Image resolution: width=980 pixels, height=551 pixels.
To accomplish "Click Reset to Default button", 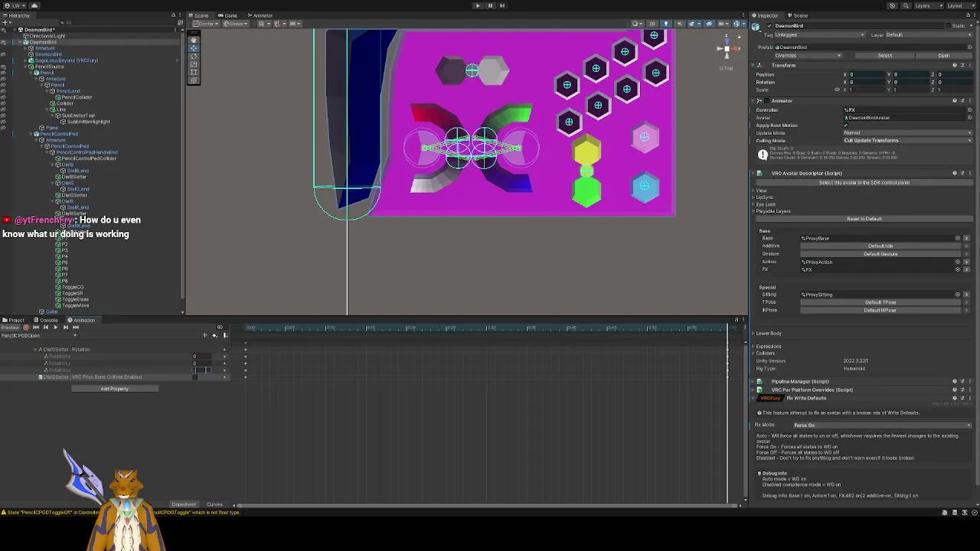I will pos(864,219).
